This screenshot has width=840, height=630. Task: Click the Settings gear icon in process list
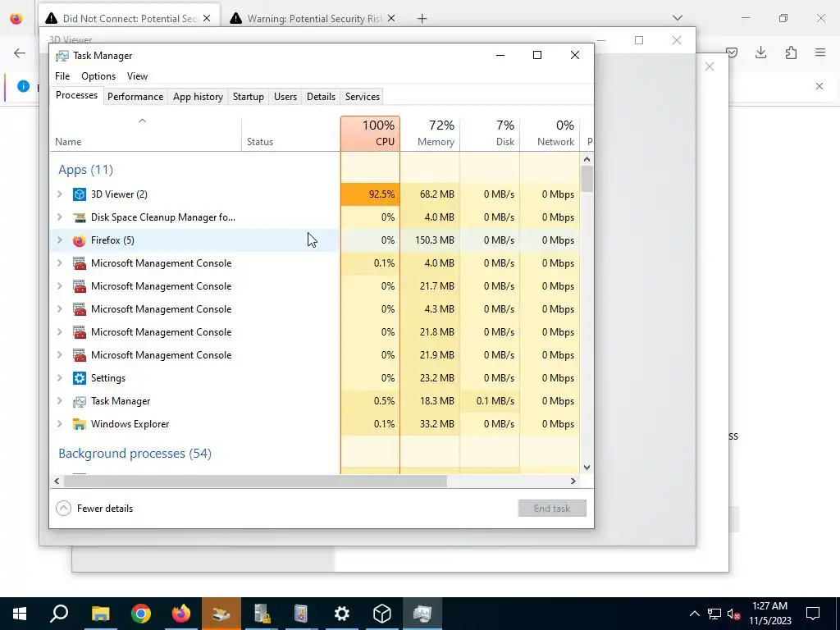[80, 378]
